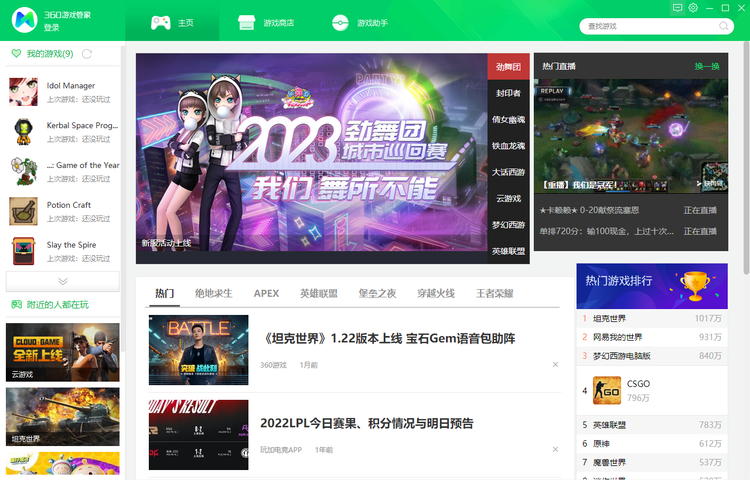Click the CSGO game icon
750x480 pixels.
point(607,391)
